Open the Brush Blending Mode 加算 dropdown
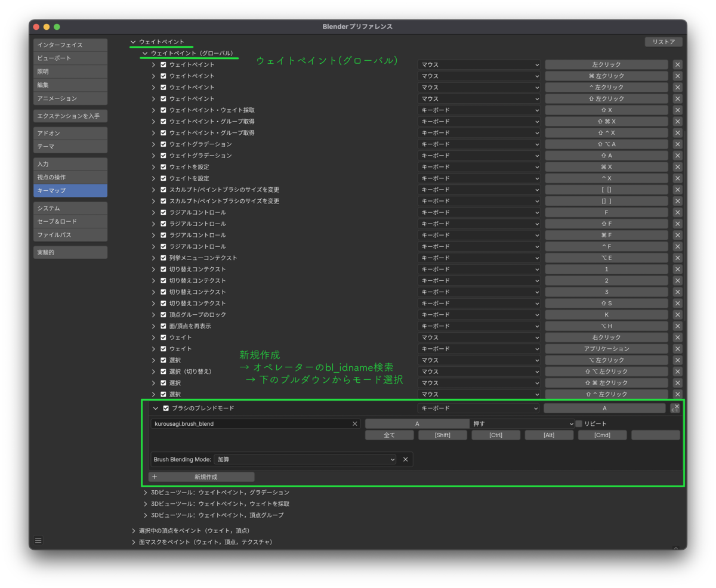This screenshot has height=588, width=716. click(305, 460)
